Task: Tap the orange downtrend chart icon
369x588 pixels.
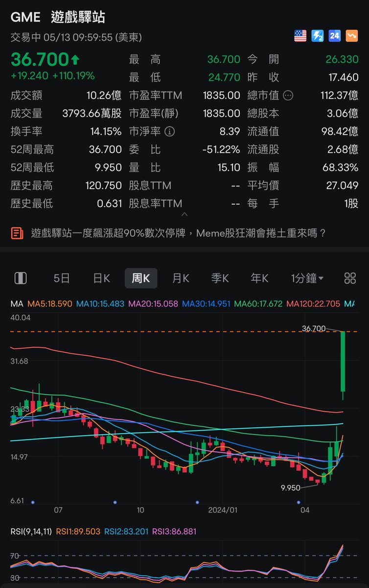Action: click(x=351, y=36)
